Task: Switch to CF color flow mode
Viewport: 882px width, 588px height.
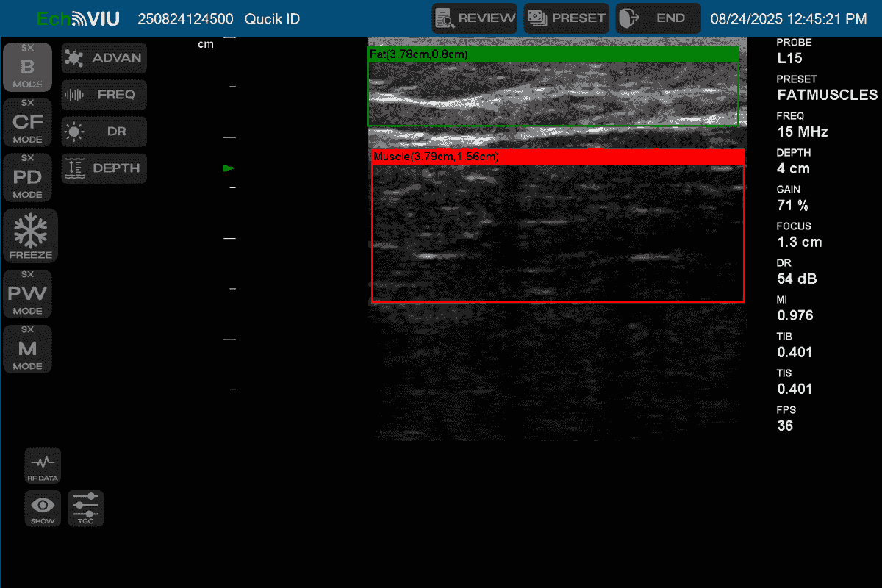Action: pyautogui.click(x=28, y=122)
